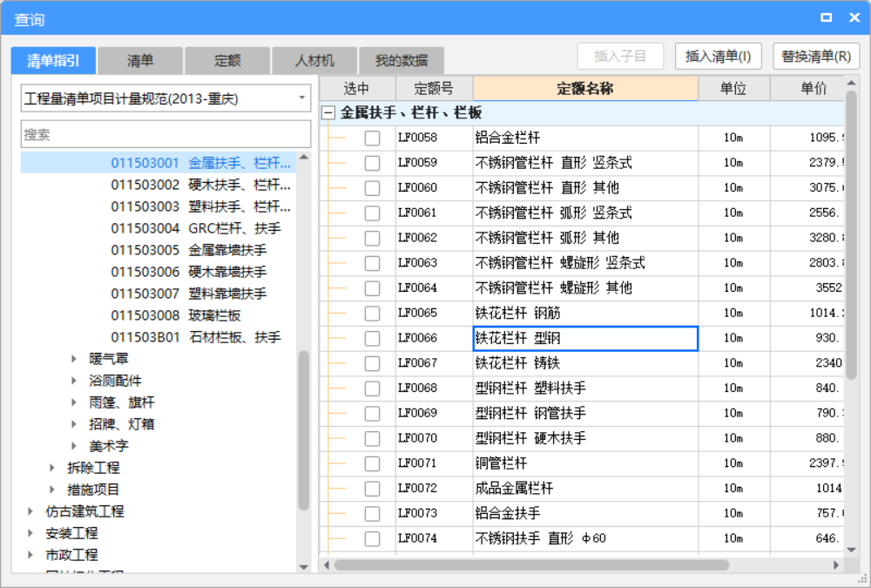Check the LF0072 成品金属栏杆 checkbox
Viewport: 871px width, 588px height.
pyautogui.click(x=372, y=488)
